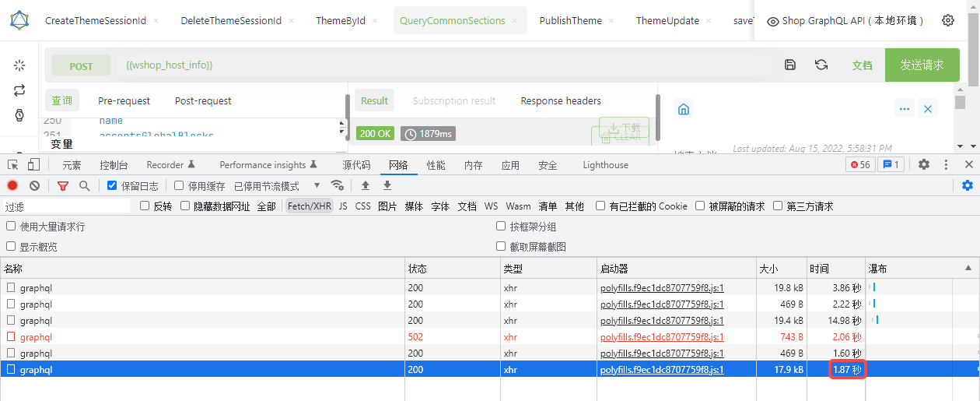Viewport: 980px width, 401px height.
Task: Click the green 发送请求 button
Action: coord(922,65)
